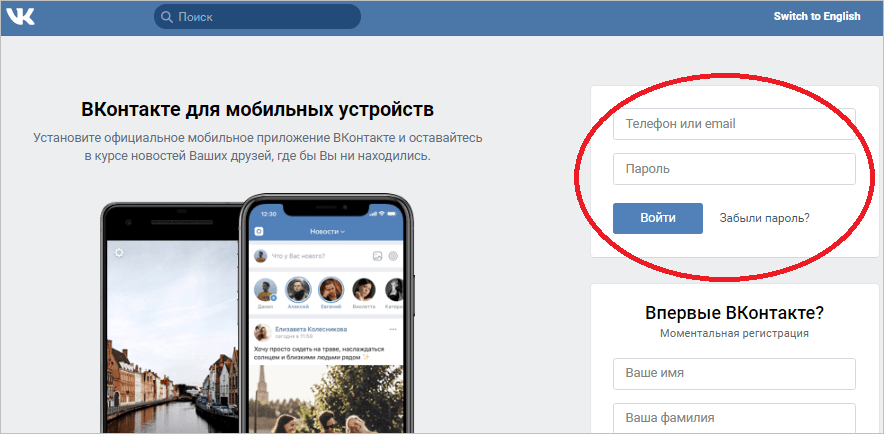Tap the photo attach icon in phone mockup
Screen dimensions: 884x434
tap(378, 256)
